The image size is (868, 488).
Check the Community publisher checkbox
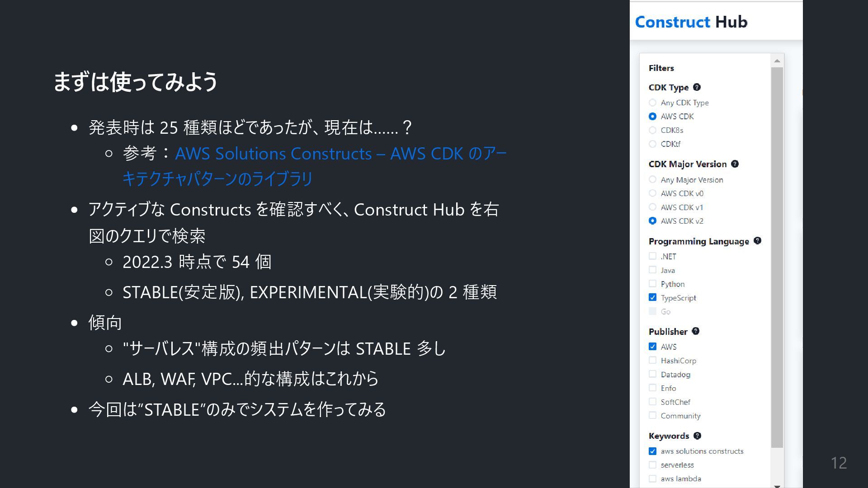[652, 415]
